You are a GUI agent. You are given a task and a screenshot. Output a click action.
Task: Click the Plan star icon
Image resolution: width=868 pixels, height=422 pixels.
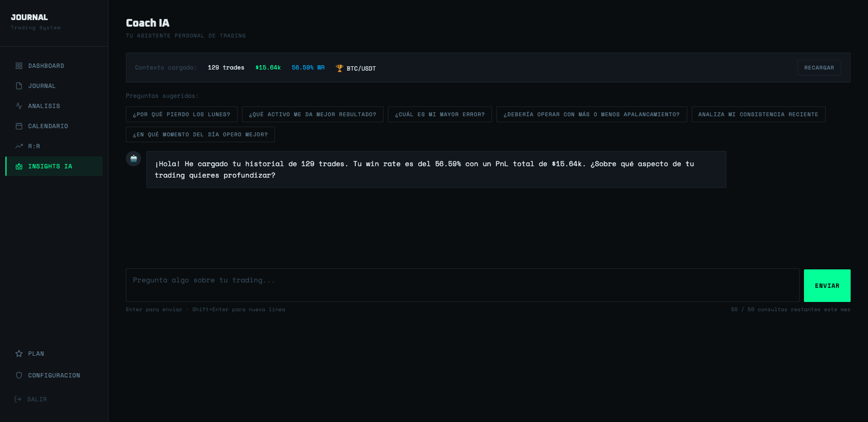(19, 354)
